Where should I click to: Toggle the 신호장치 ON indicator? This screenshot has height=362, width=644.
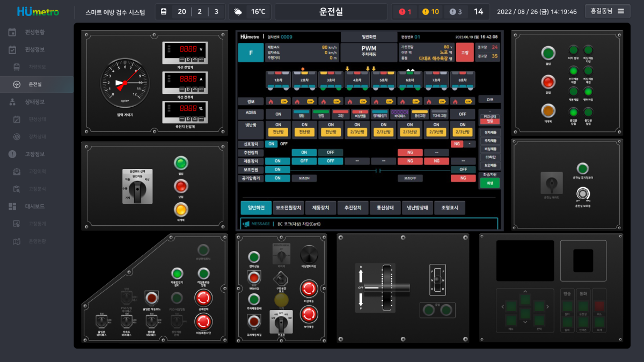pyautogui.click(x=271, y=144)
